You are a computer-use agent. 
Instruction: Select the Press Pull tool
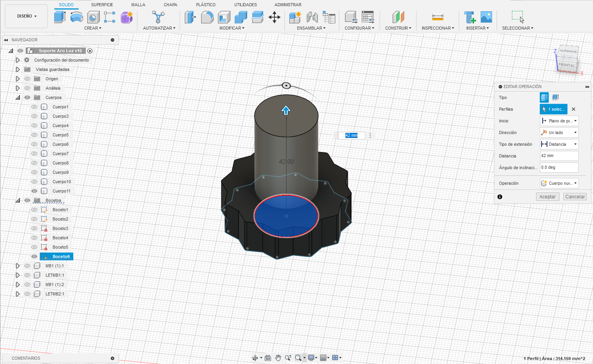(190, 17)
